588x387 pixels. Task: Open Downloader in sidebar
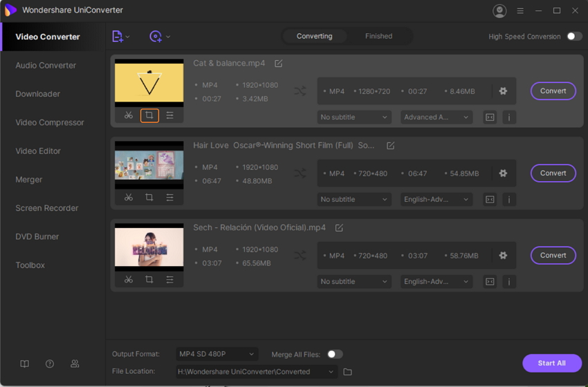[x=37, y=94]
